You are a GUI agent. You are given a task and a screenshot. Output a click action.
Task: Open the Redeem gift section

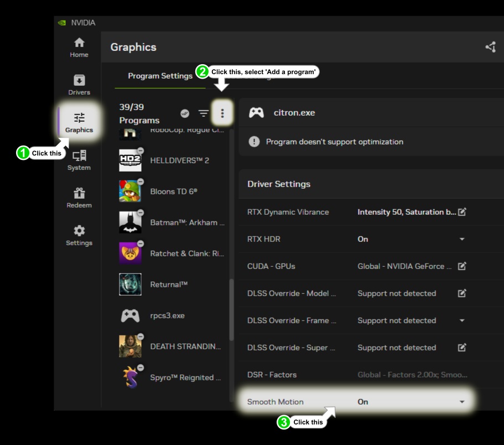pos(79,198)
